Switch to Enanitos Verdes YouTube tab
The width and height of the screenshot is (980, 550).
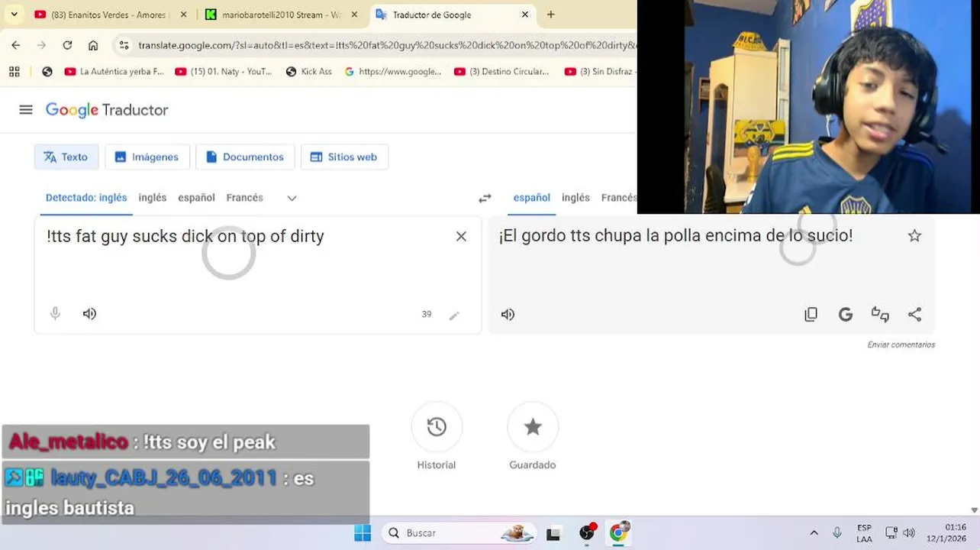pyautogui.click(x=109, y=15)
